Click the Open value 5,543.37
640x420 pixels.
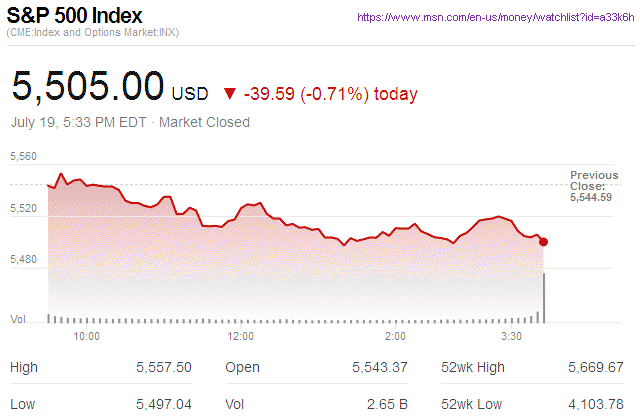click(380, 368)
